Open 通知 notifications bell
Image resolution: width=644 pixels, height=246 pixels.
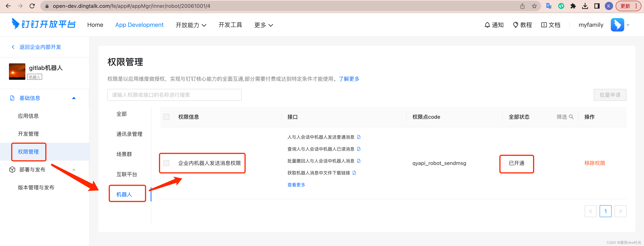coord(494,25)
